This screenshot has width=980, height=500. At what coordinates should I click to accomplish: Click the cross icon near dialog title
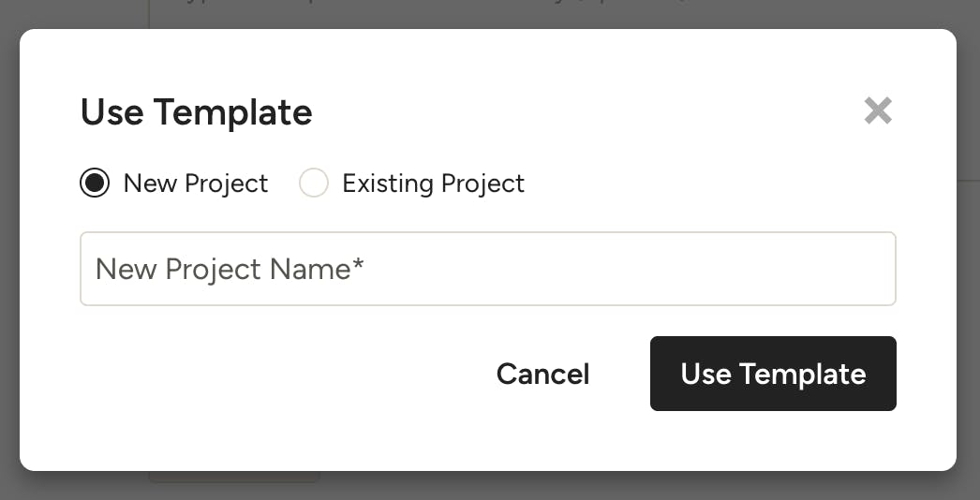(x=878, y=111)
